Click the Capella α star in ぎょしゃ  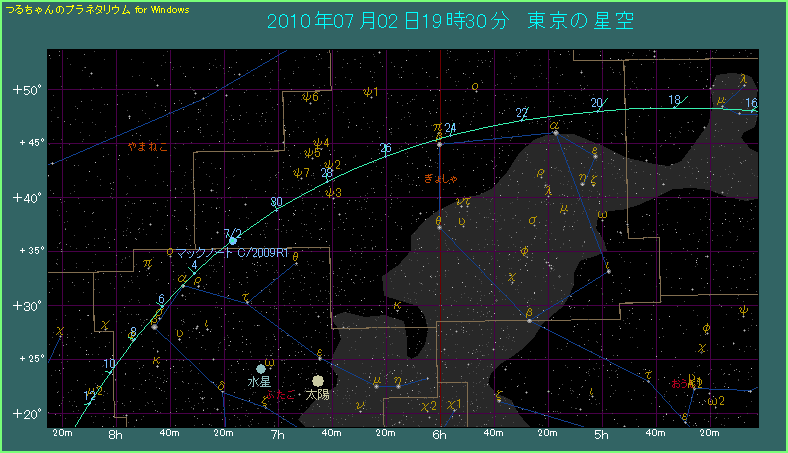click(x=555, y=133)
